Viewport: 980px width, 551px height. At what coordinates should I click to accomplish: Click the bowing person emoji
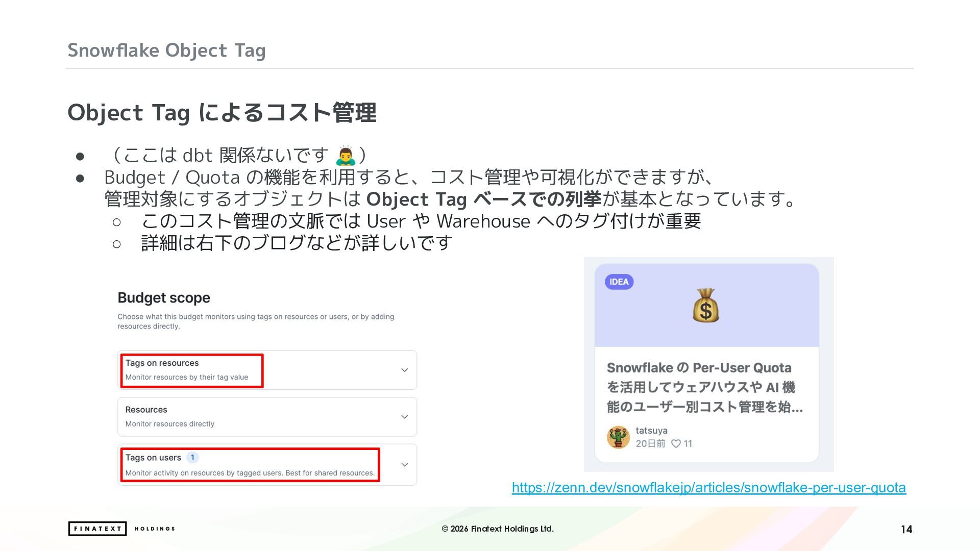pos(346,155)
